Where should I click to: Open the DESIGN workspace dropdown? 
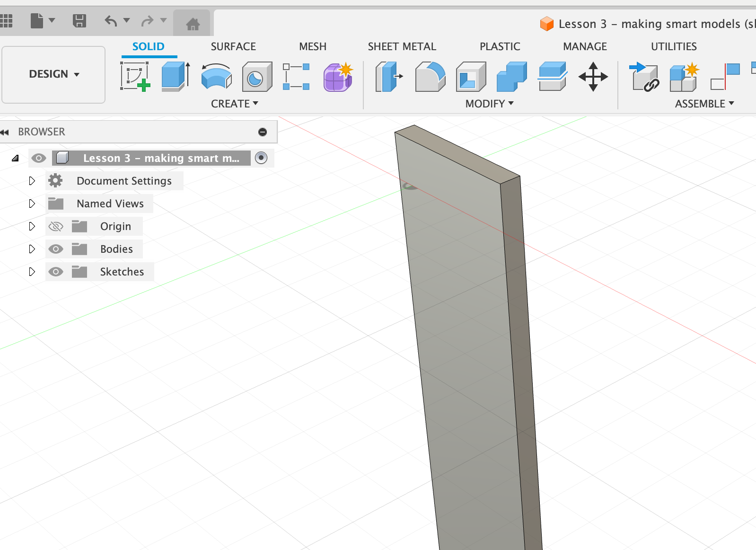[53, 74]
